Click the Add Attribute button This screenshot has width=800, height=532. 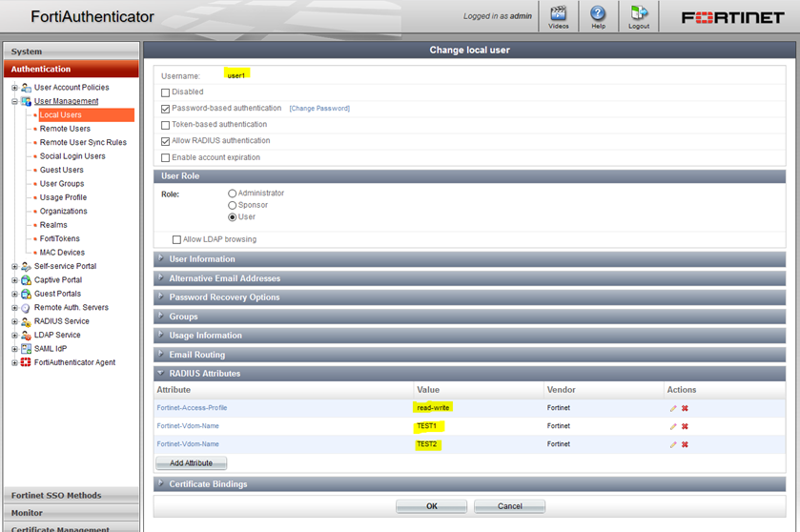[x=191, y=463]
